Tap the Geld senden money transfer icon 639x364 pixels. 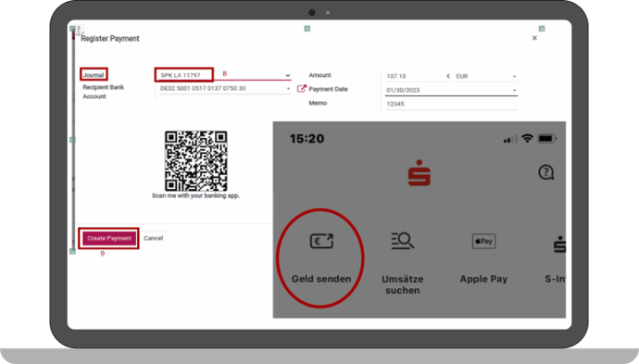coord(321,241)
